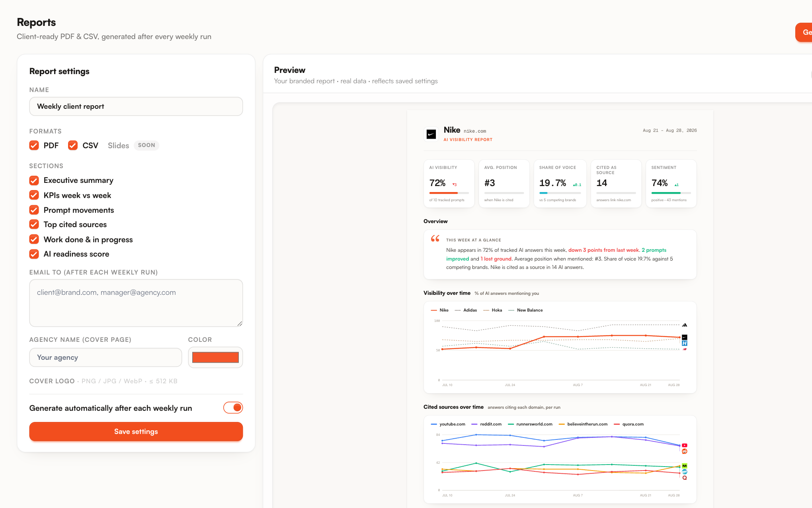Click the Hoka legend entry

pos(493,310)
